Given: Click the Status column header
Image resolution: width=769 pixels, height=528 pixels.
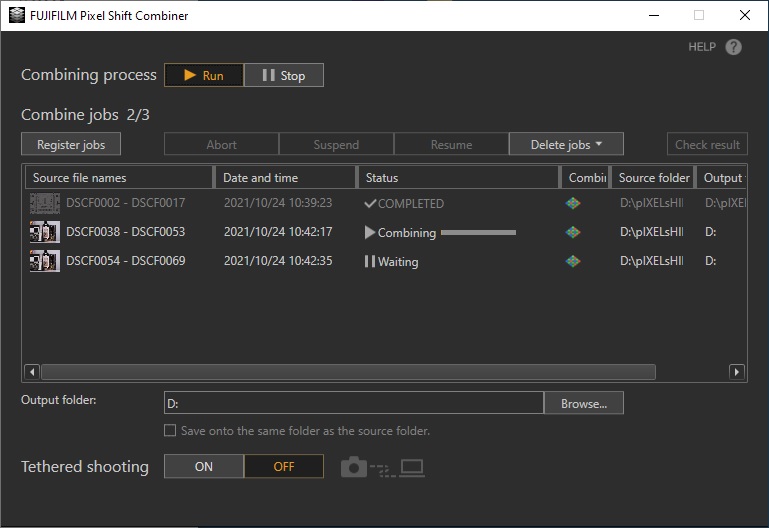Looking at the screenshot, I should 458,177.
